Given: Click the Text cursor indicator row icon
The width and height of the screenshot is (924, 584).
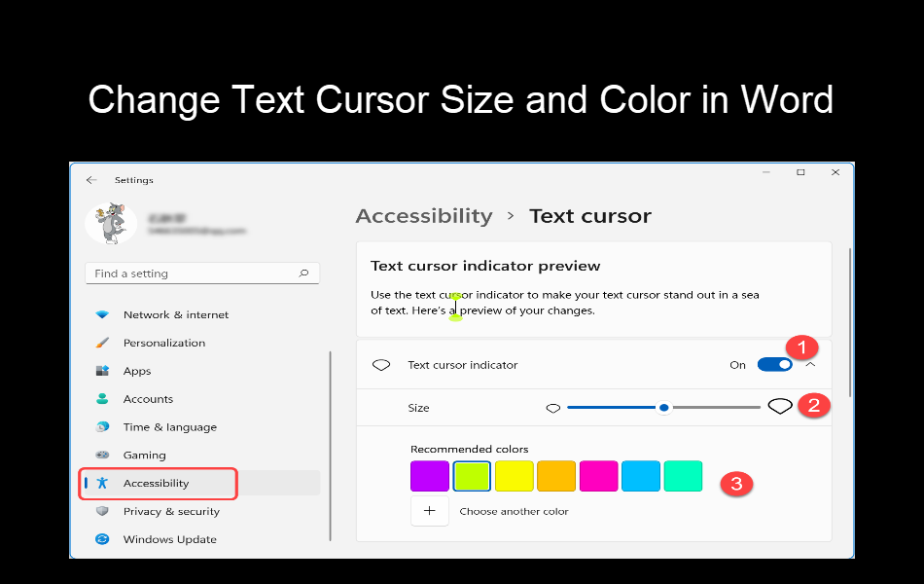Looking at the screenshot, I should (381, 365).
